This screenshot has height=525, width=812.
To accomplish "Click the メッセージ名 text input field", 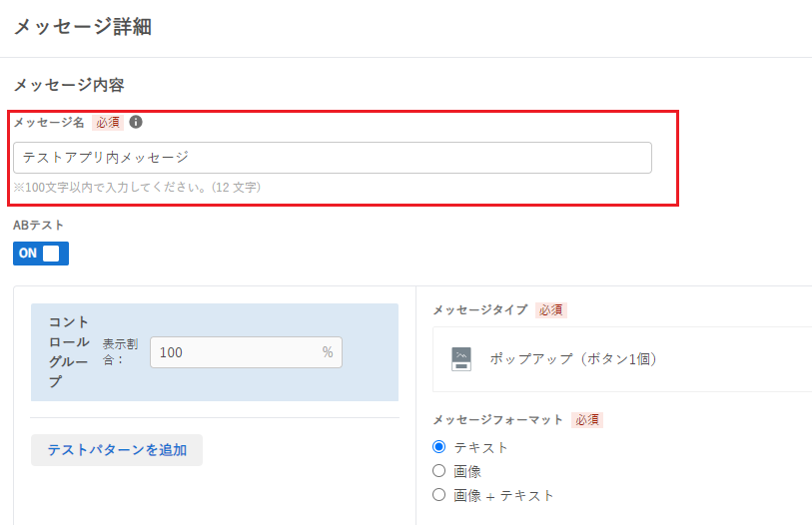I will click(333, 158).
